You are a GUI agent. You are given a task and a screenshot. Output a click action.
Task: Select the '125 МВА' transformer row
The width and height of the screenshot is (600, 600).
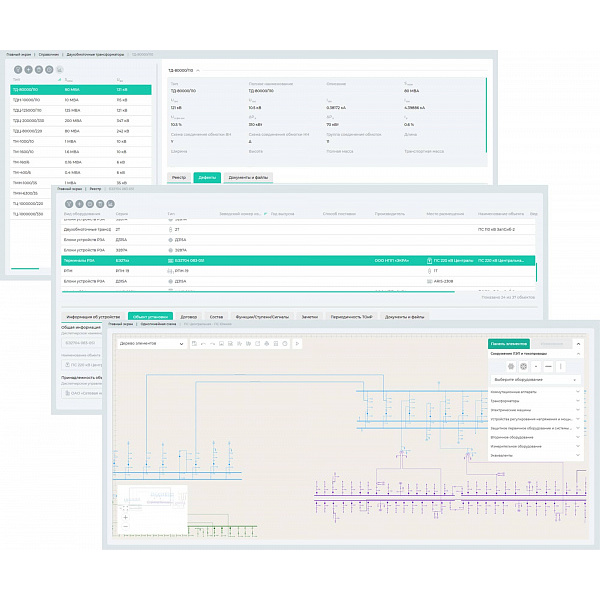(x=81, y=110)
